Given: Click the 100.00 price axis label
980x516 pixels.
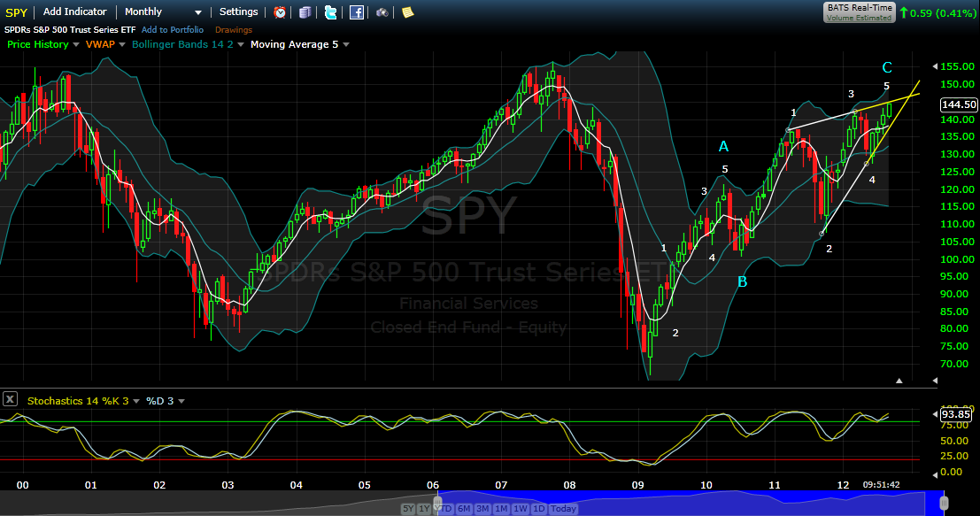Looking at the screenshot, I should pyautogui.click(x=958, y=259).
